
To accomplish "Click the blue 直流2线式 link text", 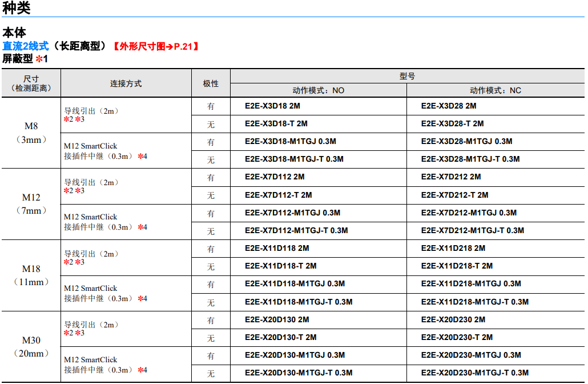I will coord(26,46).
